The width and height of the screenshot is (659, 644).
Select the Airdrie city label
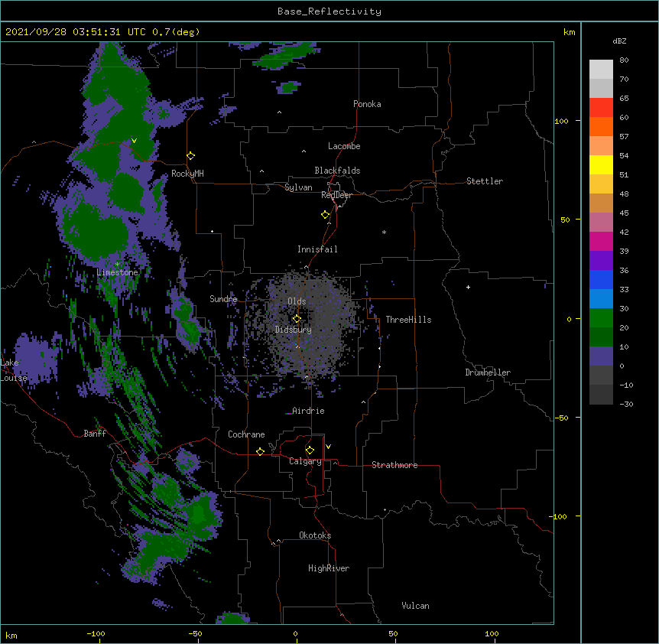tap(308, 411)
